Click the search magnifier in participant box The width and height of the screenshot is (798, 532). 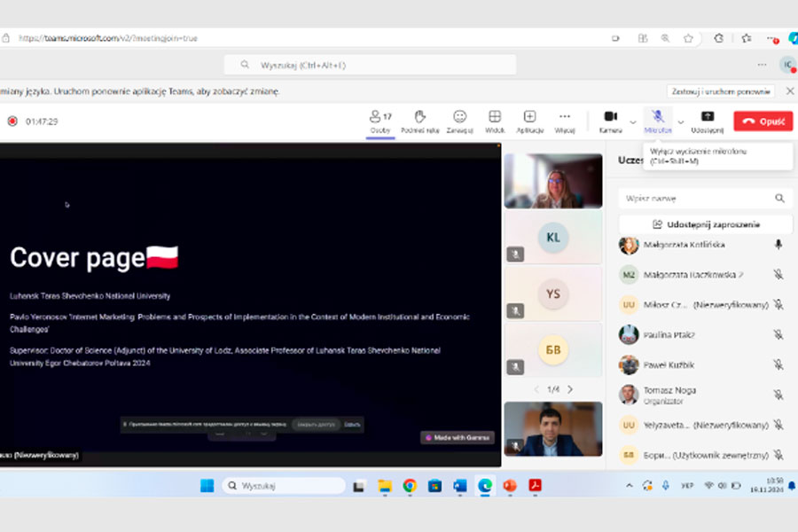(779, 199)
